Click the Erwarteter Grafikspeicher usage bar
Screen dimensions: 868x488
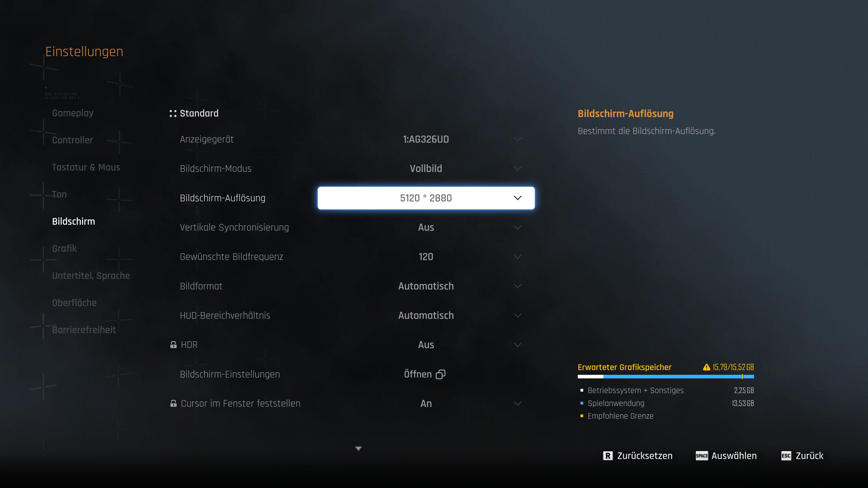(x=665, y=377)
